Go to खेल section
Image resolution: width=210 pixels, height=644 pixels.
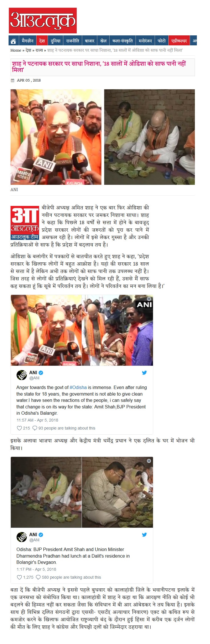pyautogui.click(x=103, y=41)
